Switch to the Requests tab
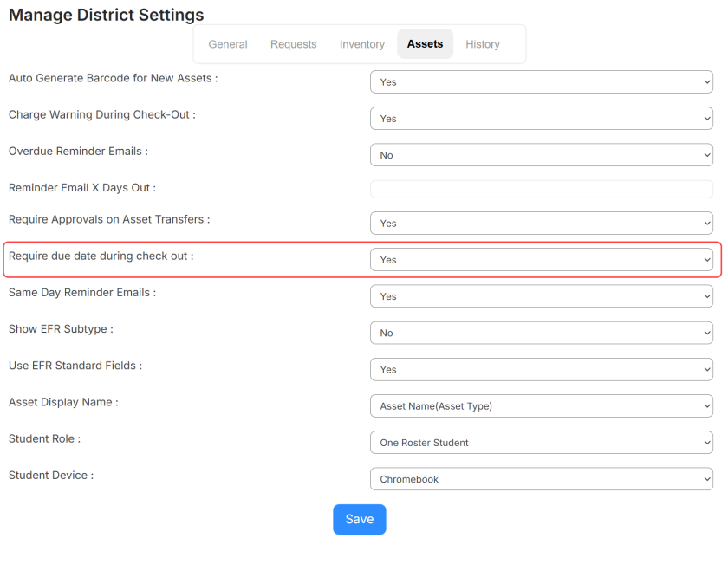 pos(293,44)
